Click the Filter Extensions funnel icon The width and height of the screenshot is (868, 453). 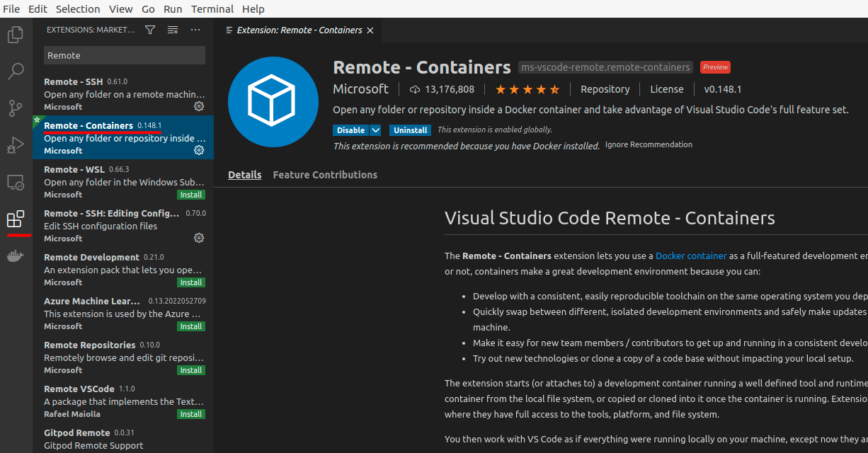pos(149,30)
